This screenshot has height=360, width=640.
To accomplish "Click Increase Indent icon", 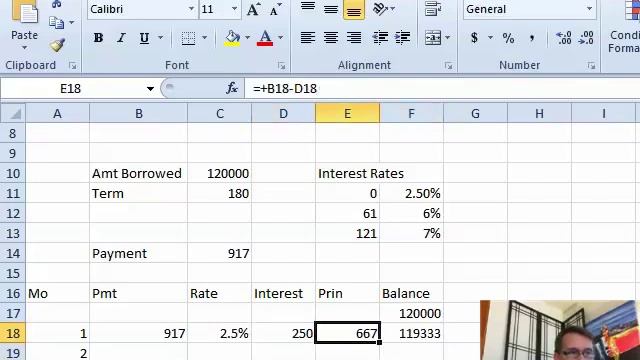I will (402, 38).
